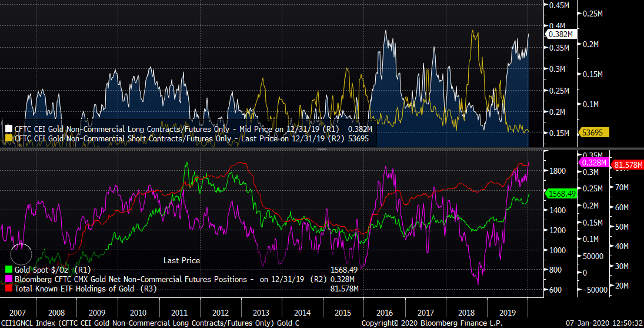Click the 1800 gold price axis tick
Image resolution: width=644 pixels, height=328 pixels.
(x=558, y=171)
